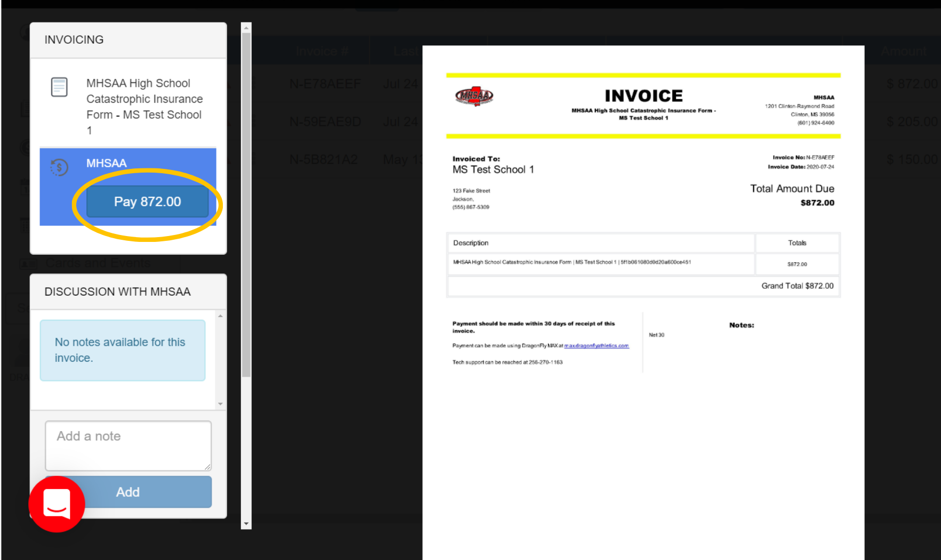Open the red chat support widget

click(57, 504)
